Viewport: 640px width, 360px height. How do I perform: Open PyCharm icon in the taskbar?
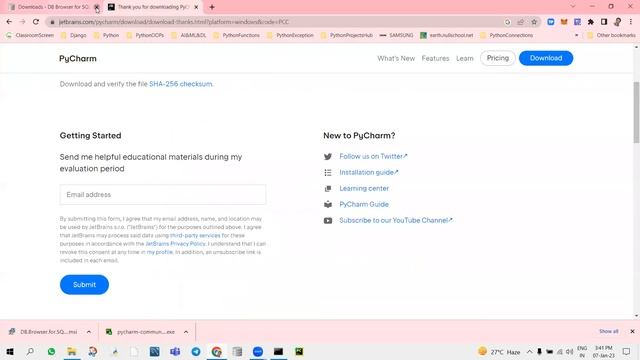299,351
